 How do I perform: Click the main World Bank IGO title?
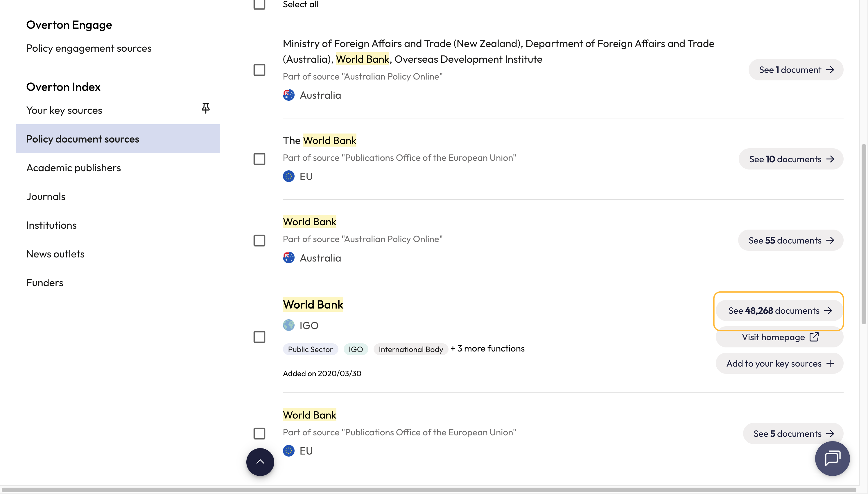[313, 304]
